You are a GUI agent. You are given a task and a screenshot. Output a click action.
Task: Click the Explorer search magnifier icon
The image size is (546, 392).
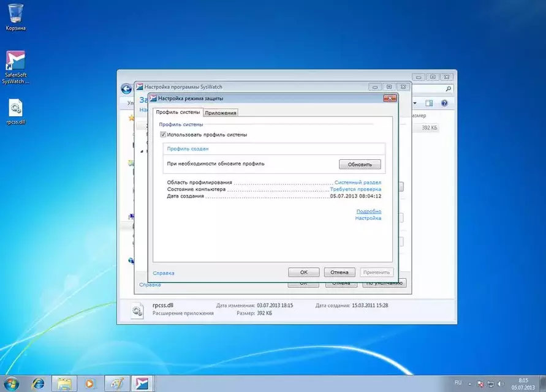448,89
